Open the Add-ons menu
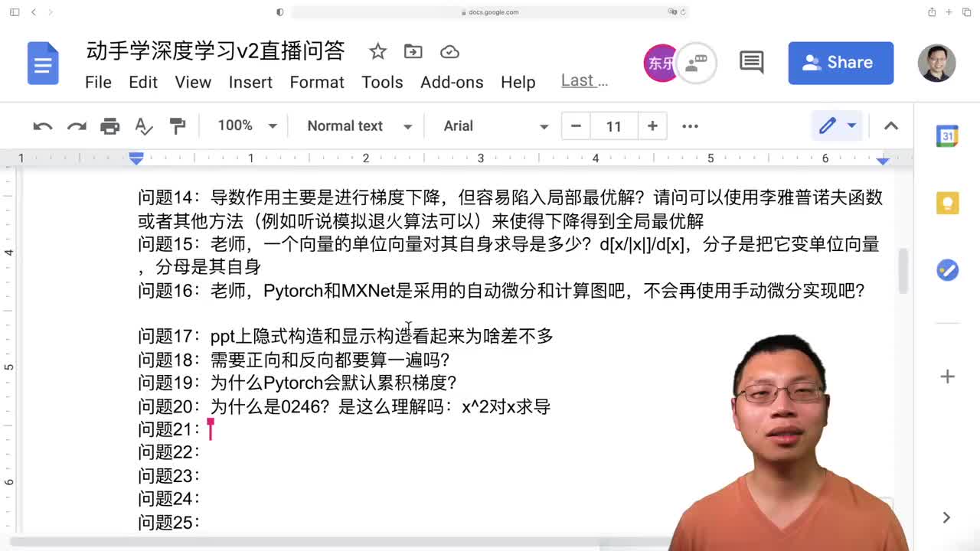980x551 pixels. 452,82
